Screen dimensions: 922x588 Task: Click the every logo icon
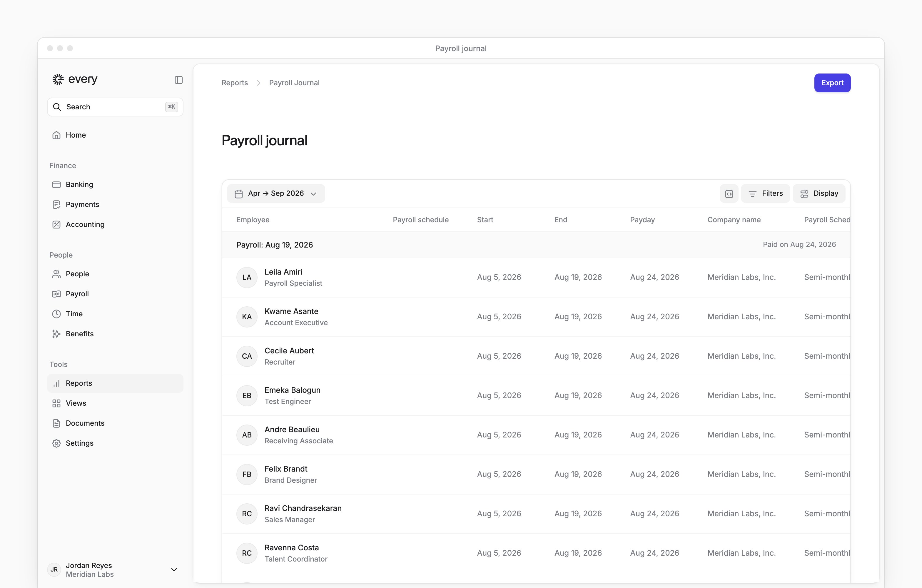pos(58,79)
